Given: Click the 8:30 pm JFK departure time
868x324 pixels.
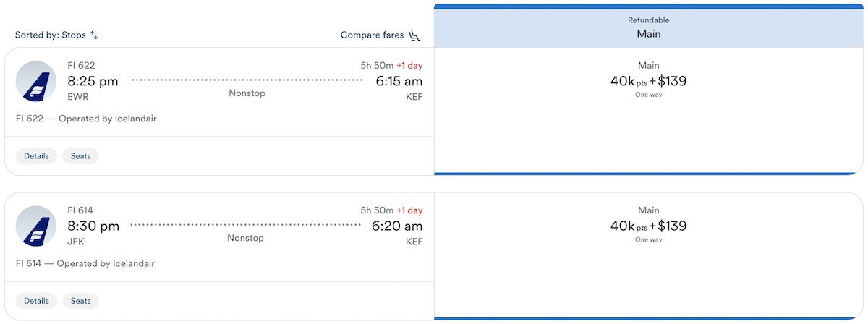Looking at the screenshot, I should click(x=93, y=226).
